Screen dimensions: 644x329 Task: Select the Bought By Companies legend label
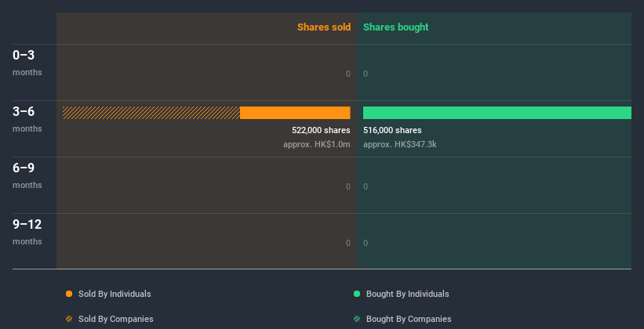point(409,319)
